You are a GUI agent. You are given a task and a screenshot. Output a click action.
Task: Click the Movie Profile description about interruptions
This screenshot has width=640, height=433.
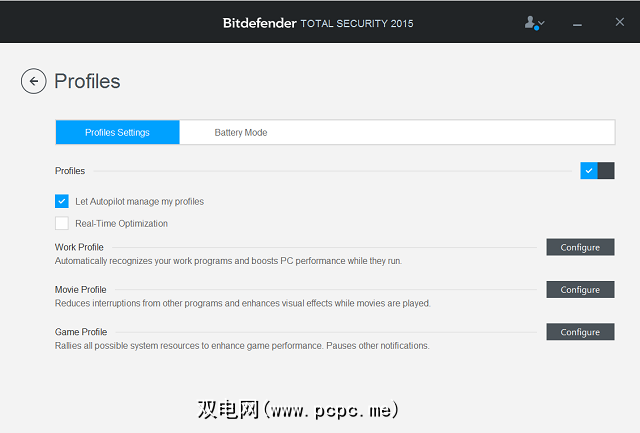pos(243,303)
